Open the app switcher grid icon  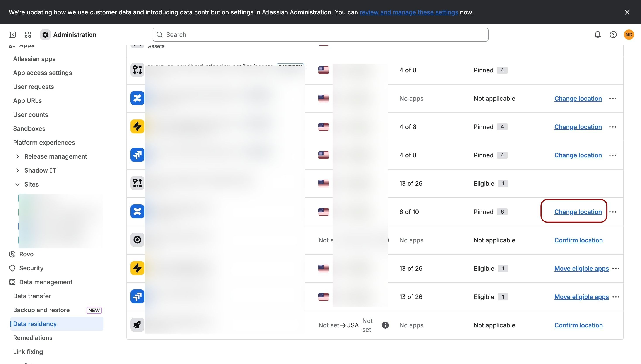28,34
